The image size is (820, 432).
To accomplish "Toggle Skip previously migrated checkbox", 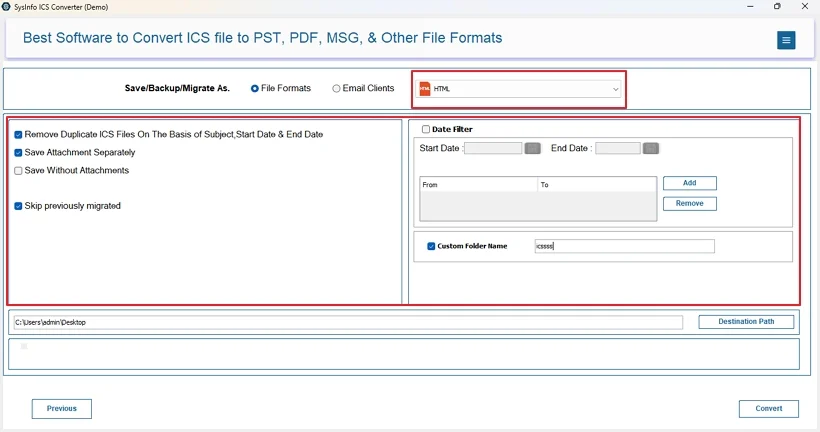I will (x=18, y=206).
